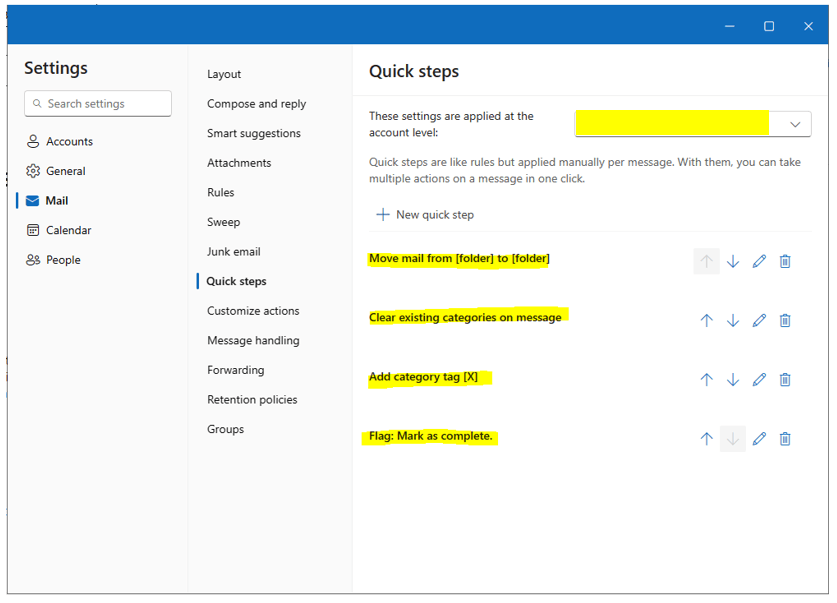Edit 'Add category tag [X]' quick step
The image size is (837, 603).
pos(759,380)
